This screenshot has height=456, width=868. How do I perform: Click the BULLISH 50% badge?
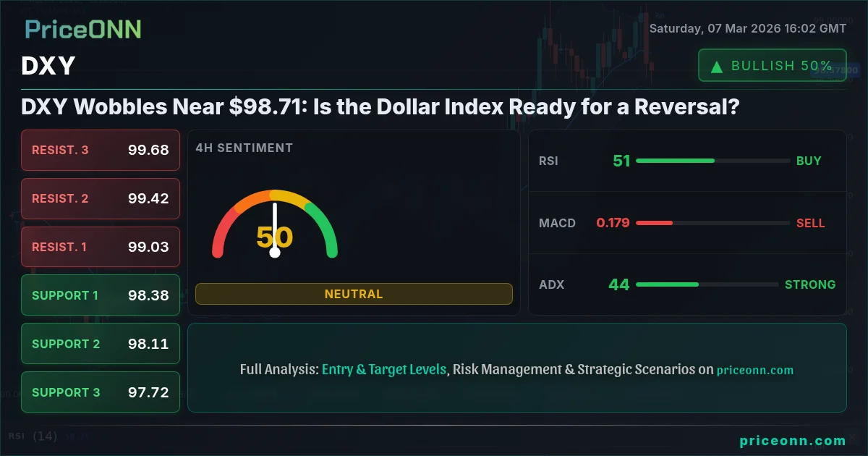772,65
